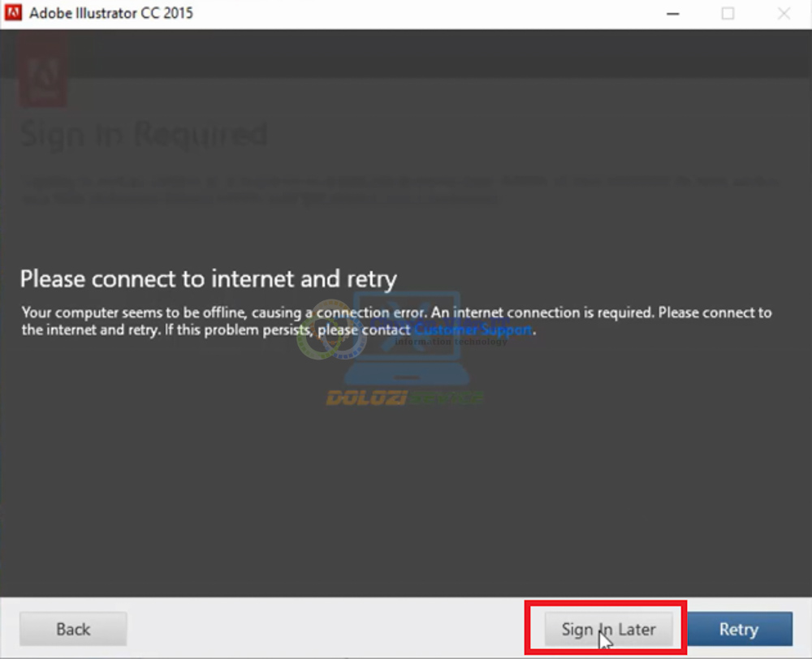This screenshot has width=812, height=659.
Task: Click the Adobe Illustrator title bar icon
Action: click(x=13, y=14)
